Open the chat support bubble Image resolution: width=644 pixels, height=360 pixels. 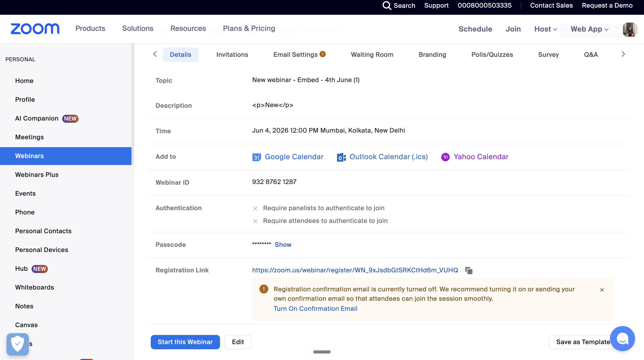pyautogui.click(x=622, y=339)
